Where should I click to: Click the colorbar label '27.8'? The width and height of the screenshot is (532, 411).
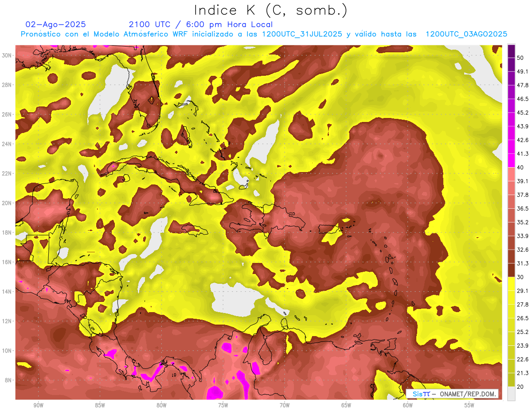523,305
